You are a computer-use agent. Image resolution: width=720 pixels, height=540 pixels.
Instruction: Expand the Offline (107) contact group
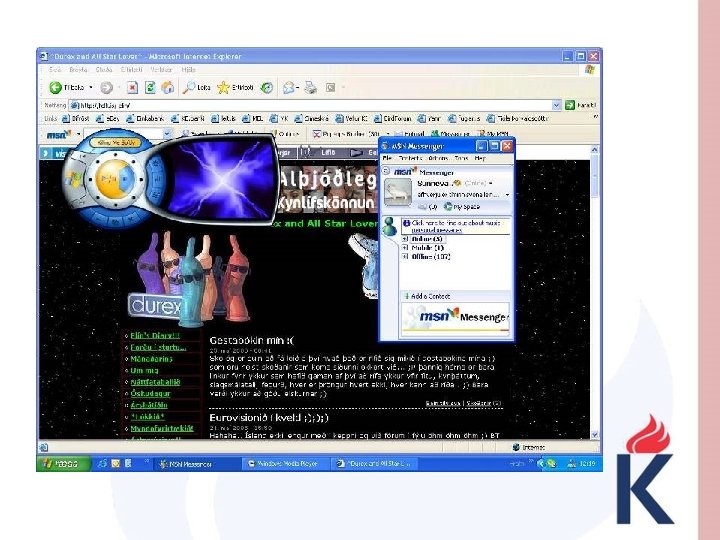pyautogui.click(x=405, y=257)
